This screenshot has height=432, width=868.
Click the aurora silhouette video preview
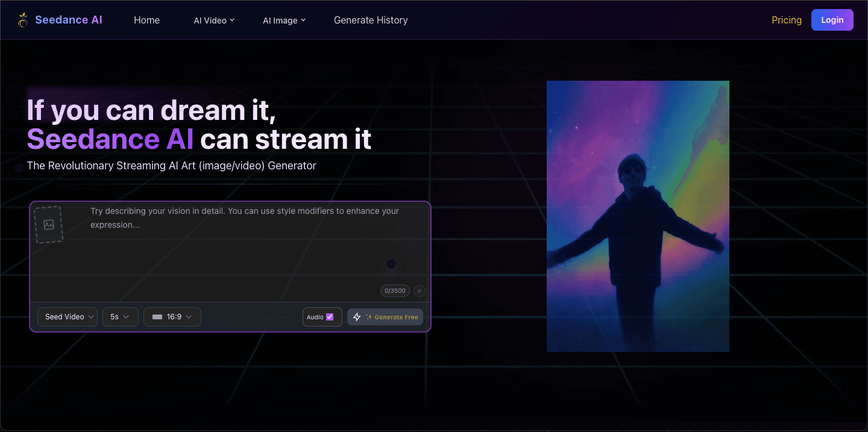tap(638, 216)
